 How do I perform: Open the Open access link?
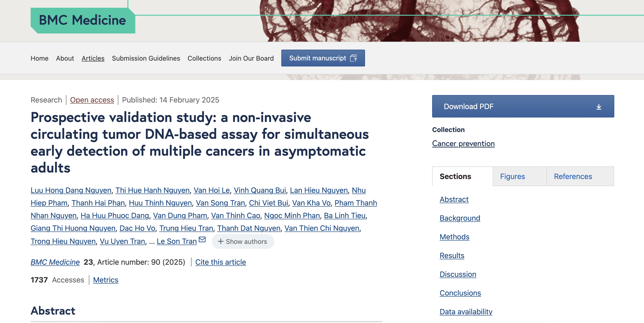pyautogui.click(x=92, y=100)
